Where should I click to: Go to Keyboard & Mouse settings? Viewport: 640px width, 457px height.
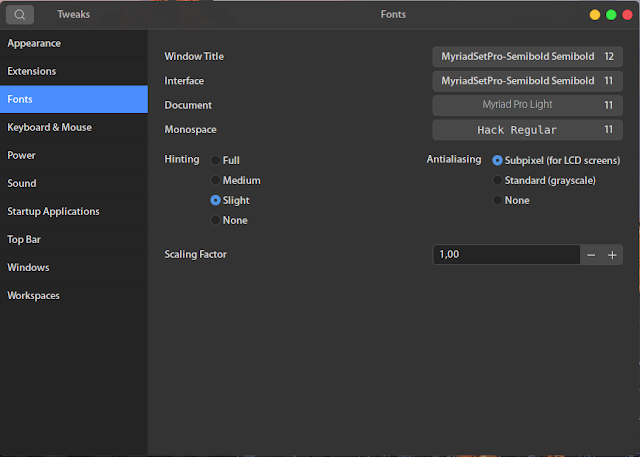pos(74,127)
